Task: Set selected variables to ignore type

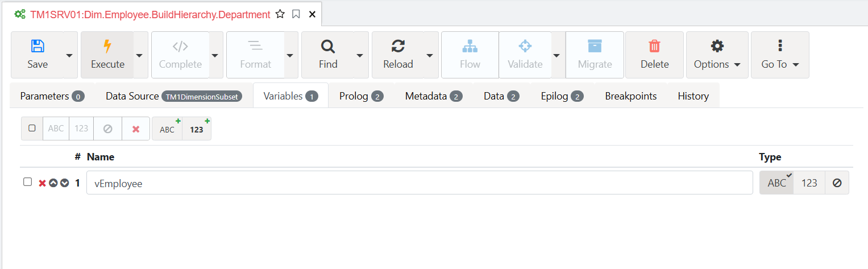Action: pyautogui.click(x=108, y=129)
